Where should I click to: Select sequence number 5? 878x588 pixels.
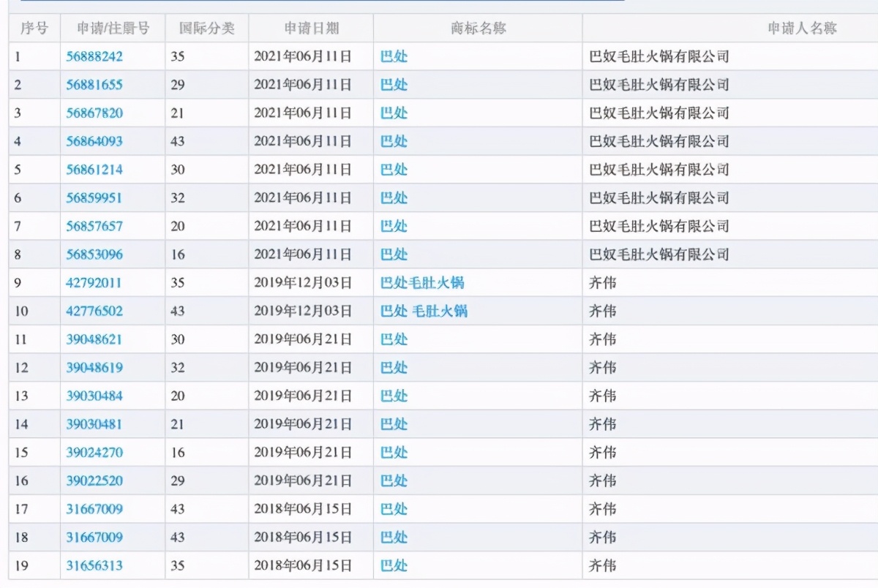click(x=18, y=170)
